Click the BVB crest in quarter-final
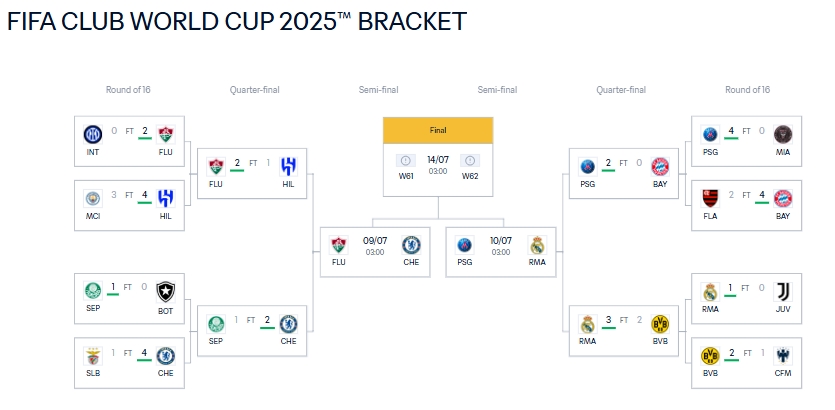 [660, 323]
